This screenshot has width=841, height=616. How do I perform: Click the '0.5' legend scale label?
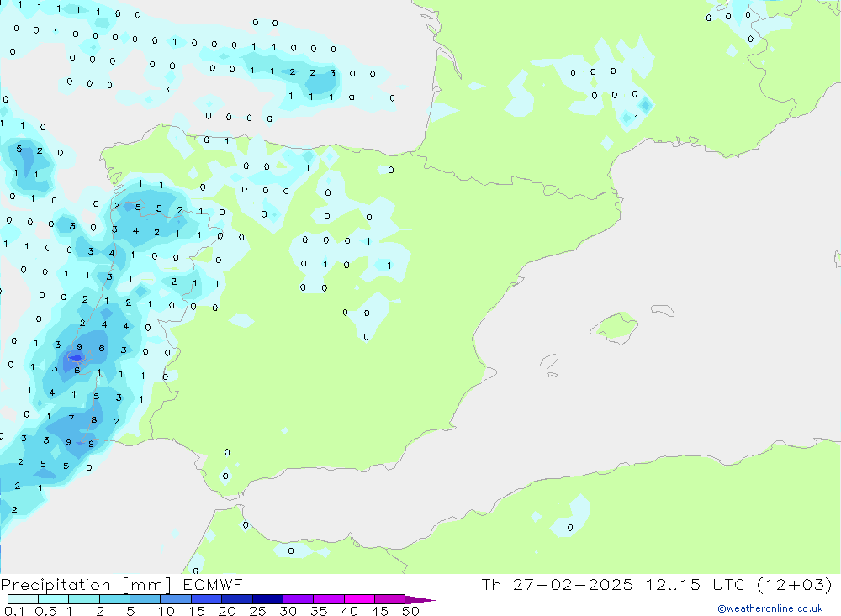pyautogui.click(x=45, y=611)
